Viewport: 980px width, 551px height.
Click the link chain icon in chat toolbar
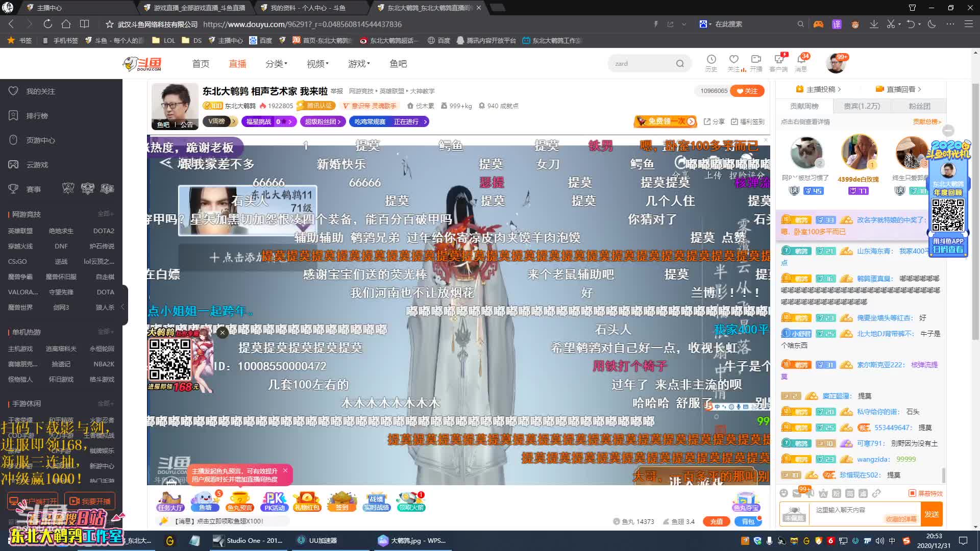[x=876, y=493]
